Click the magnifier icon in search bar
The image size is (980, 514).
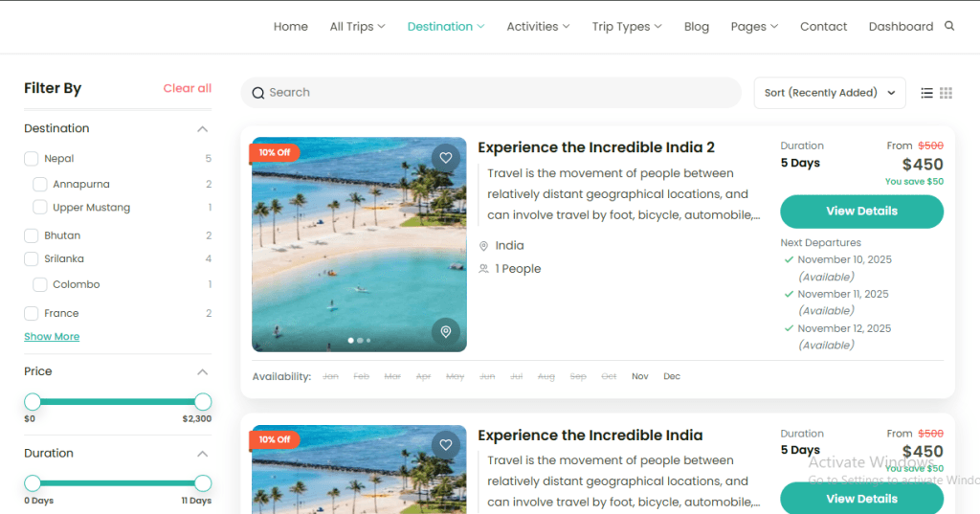click(x=258, y=93)
